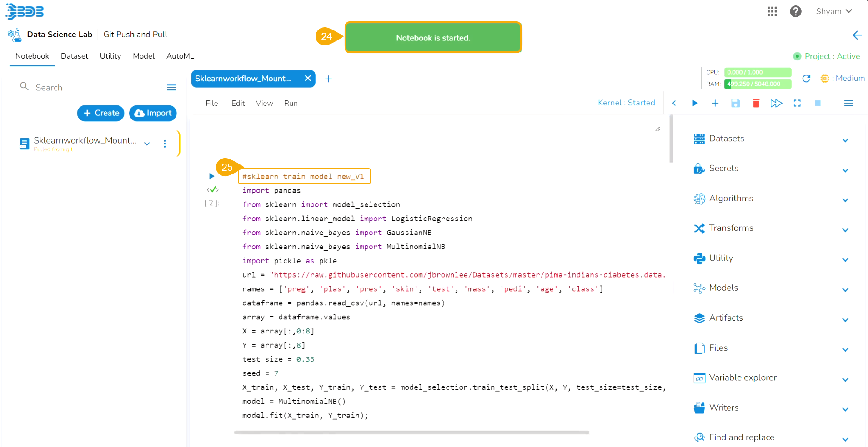Viewport: 868px width, 447px height.
Task: Expand the Datasets panel section
Action: pyautogui.click(x=845, y=140)
